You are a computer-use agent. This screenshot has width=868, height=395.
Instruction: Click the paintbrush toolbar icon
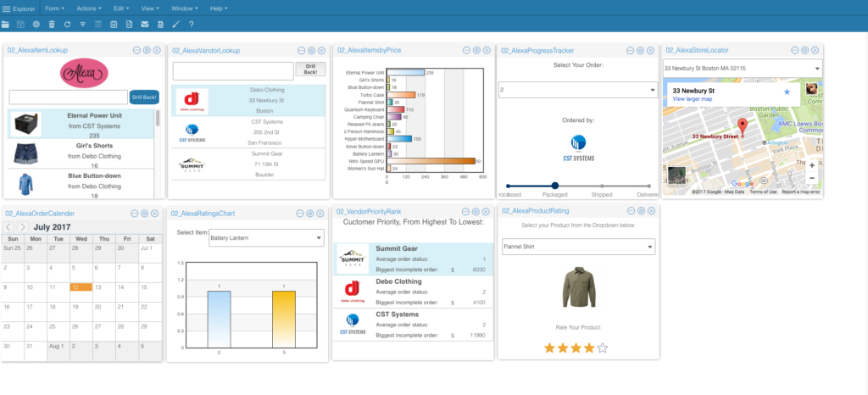(x=175, y=25)
